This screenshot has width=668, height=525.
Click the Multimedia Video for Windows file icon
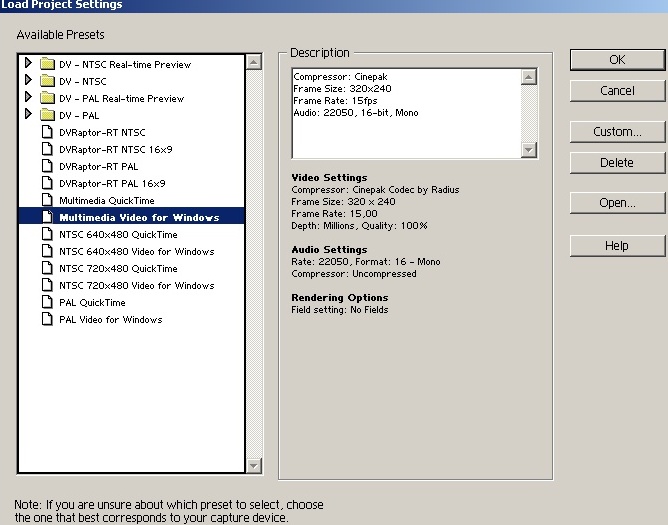click(x=47, y=217)
